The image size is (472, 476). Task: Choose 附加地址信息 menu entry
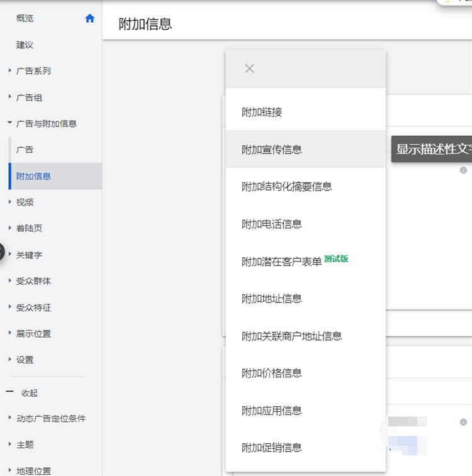pyautogui.click(x=306, y=299)
